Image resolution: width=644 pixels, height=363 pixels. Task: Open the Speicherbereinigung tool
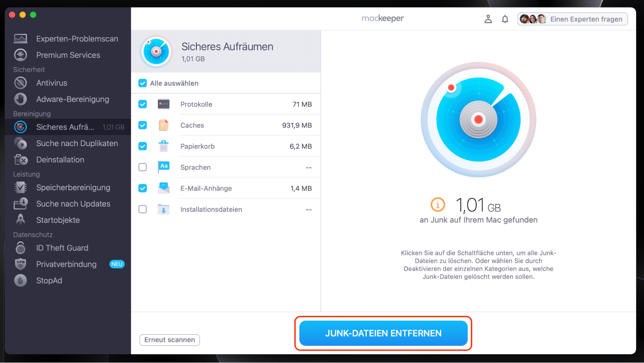(73, 187)
